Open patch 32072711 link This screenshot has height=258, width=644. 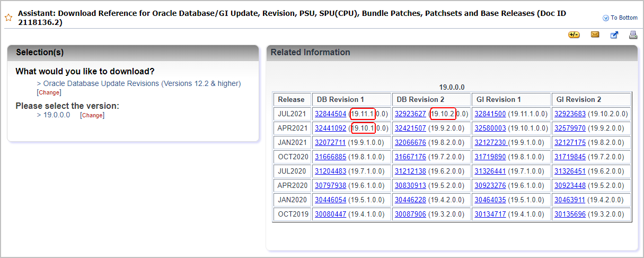tap(330, 142)
